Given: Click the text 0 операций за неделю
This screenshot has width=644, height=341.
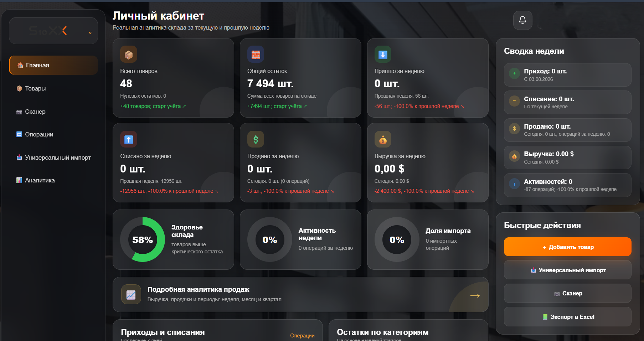Looking at the screenshot, I should 326,248.
